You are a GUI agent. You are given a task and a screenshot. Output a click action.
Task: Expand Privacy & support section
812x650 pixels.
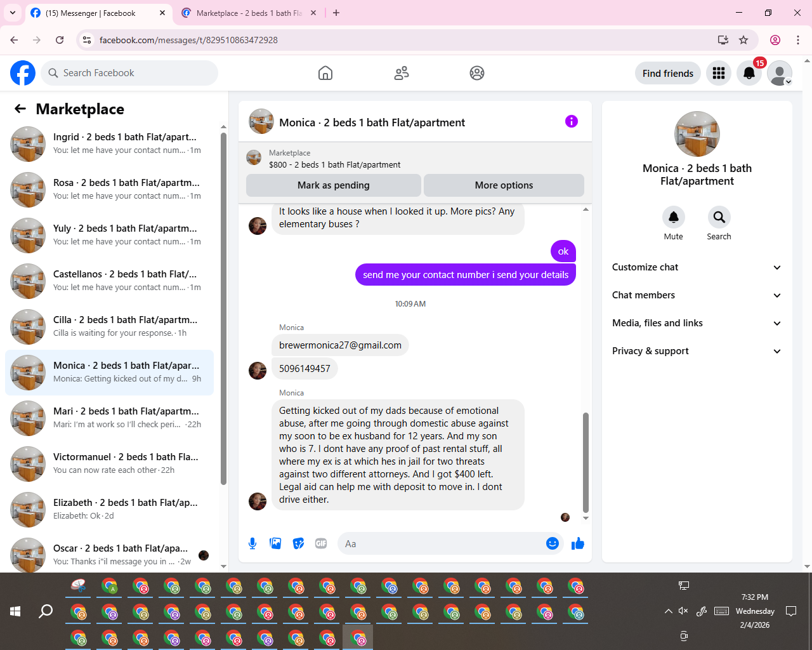coord(697,351)
